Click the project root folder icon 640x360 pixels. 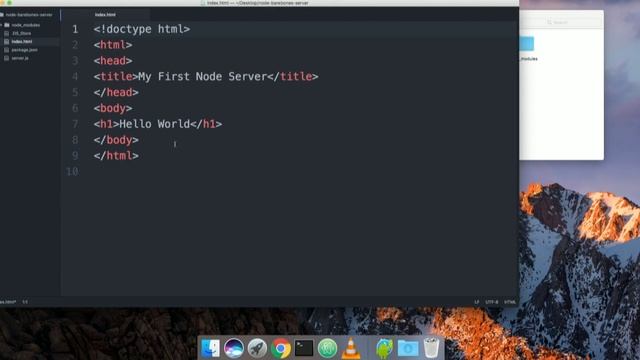2,15
